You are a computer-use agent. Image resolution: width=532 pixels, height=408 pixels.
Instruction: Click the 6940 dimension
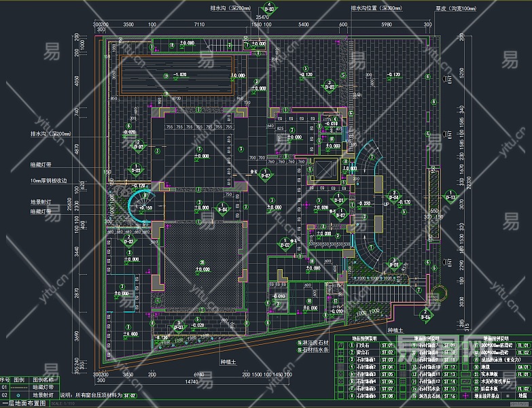(199, 375)
